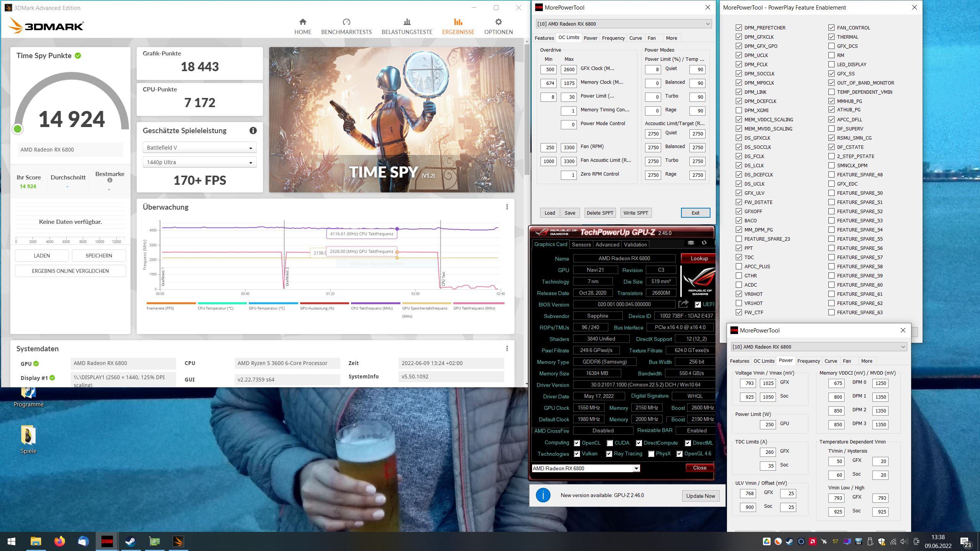Switch to Sensors tab in GPU-Z

click(x=581, y=245)
